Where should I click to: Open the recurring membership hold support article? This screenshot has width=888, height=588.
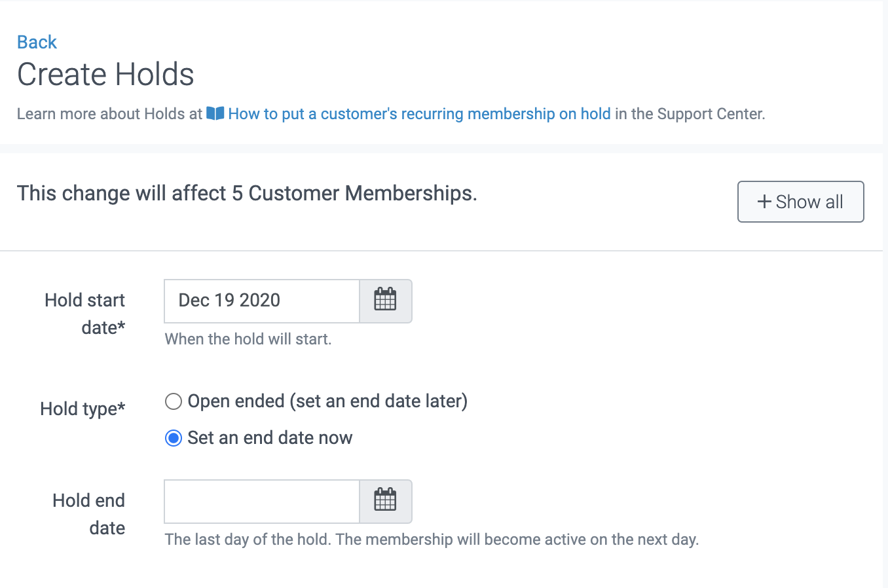418,113
